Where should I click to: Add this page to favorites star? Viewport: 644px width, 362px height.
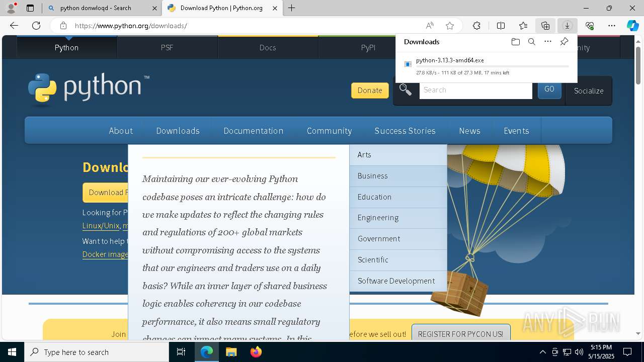450,26
